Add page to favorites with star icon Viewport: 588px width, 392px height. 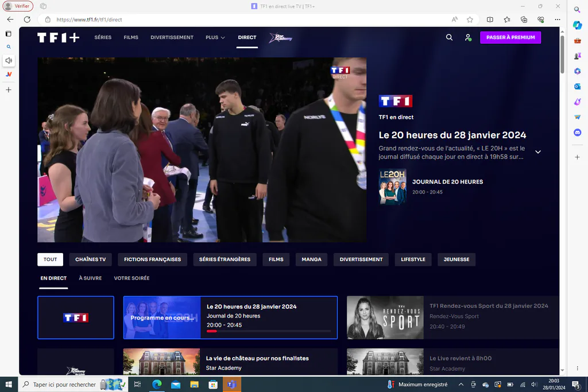[470, 20]
